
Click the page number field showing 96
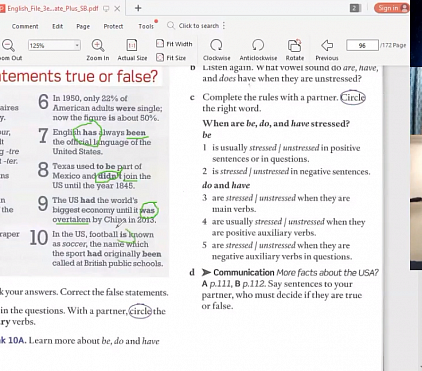point(362,45)
